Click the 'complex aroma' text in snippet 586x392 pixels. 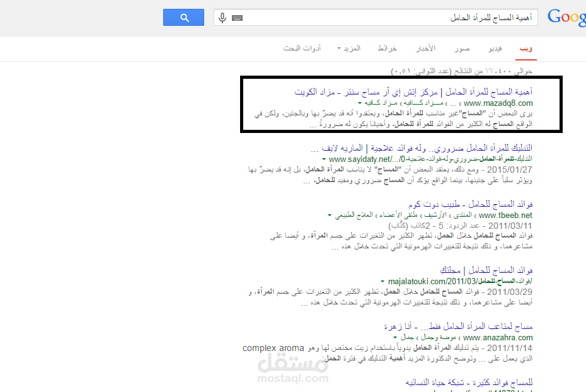273,349
